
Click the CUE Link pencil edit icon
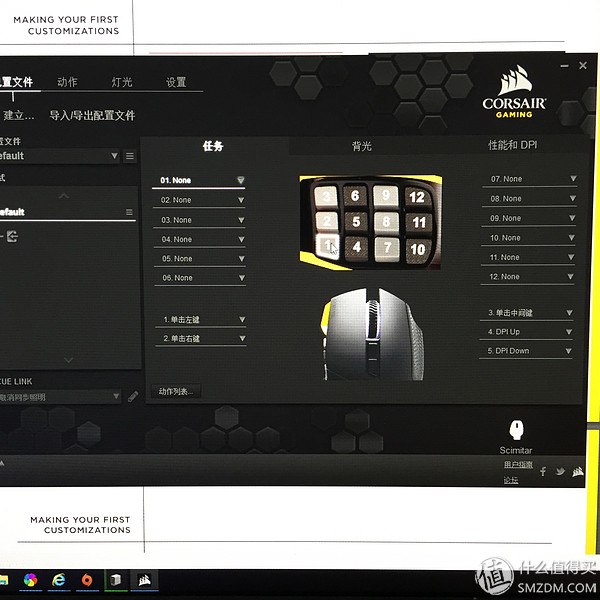coord(133,396)
